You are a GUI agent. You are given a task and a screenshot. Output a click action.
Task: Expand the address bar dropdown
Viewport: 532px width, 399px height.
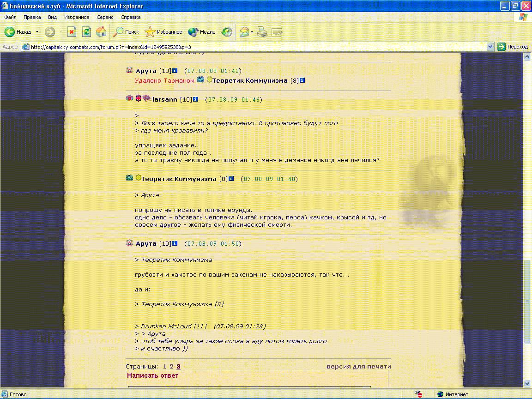(x=490, y=47)
